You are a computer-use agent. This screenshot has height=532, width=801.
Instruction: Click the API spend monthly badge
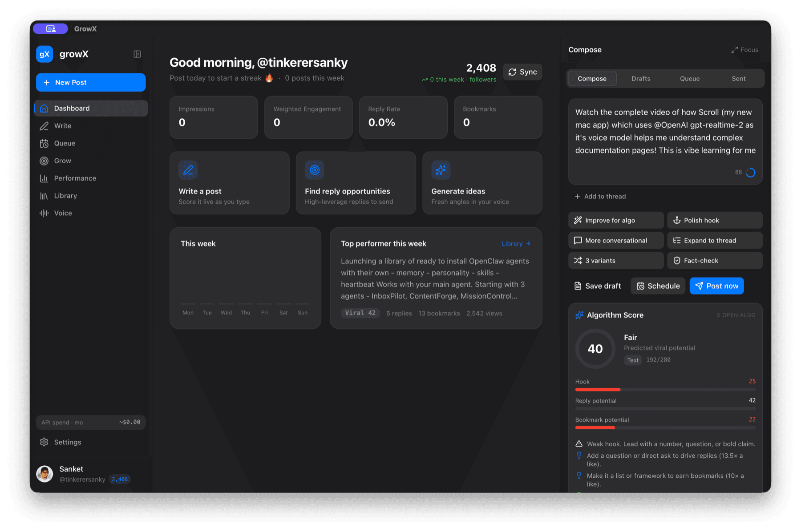click(91, 422)
